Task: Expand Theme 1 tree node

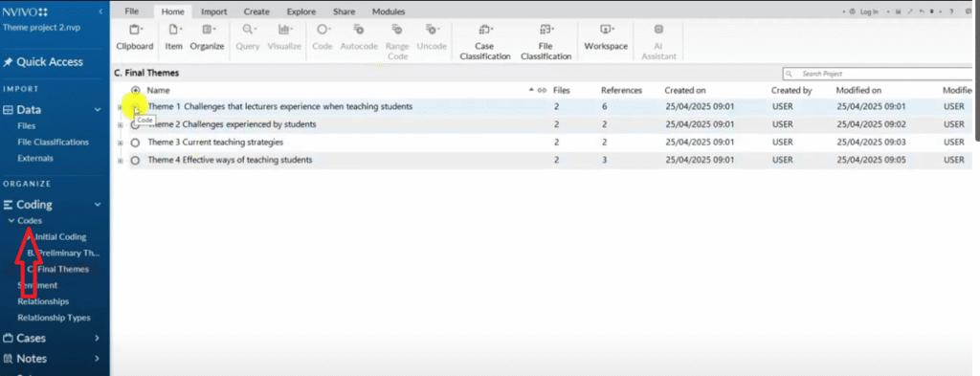Action: [120, 107]
